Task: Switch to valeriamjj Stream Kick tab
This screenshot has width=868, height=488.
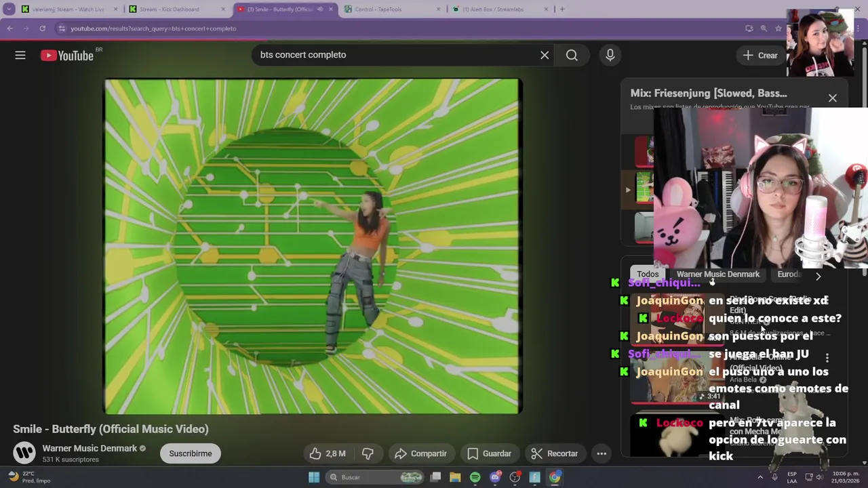Action: click(68, 9)
